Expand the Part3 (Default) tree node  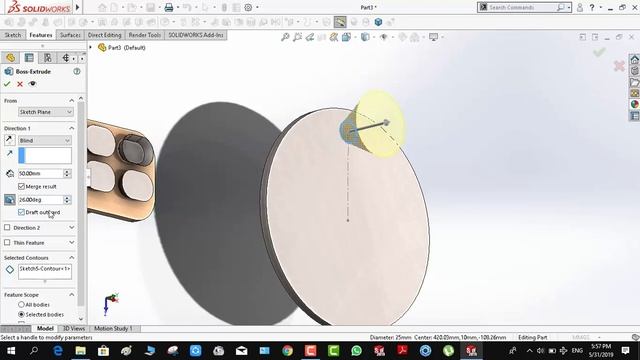coord(91,47)
